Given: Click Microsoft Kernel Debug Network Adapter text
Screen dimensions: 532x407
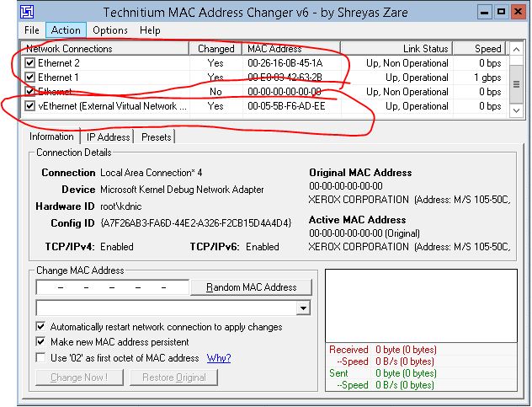Looking at the screenshot, I should [x=182, y=190].
